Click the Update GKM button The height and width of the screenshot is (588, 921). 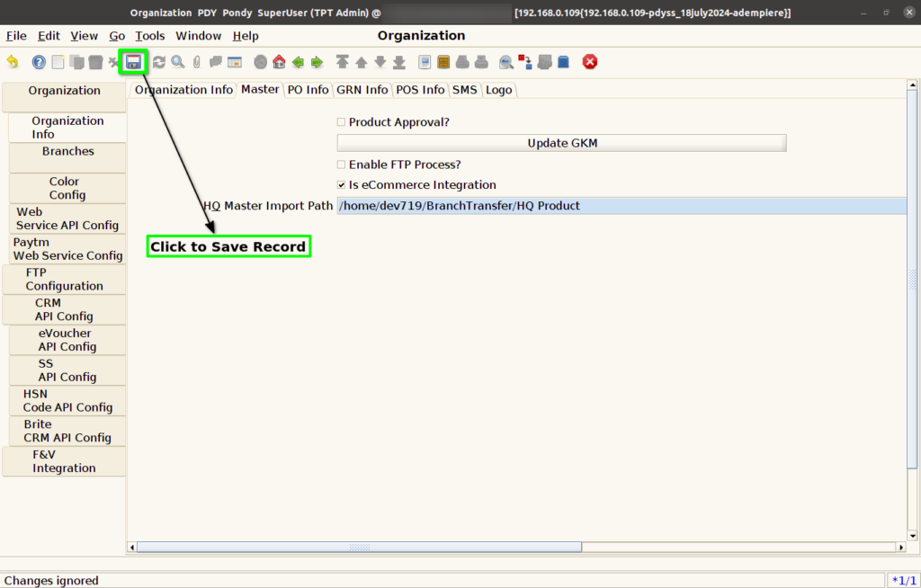(561, 143)
